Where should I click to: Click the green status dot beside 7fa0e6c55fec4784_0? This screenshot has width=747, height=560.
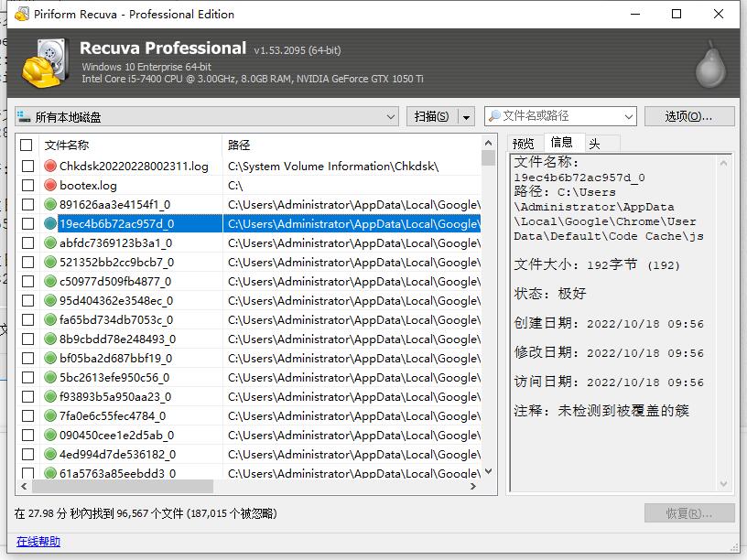[50, 415]
